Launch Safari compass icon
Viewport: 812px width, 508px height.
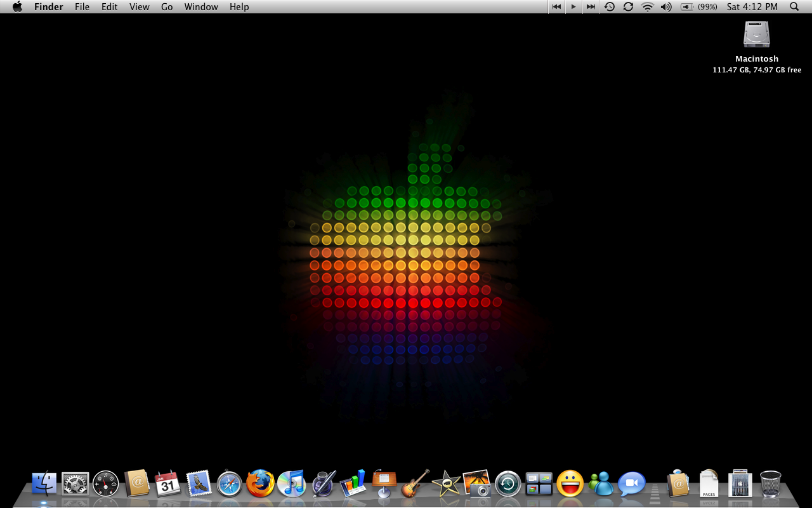(230, 484)
